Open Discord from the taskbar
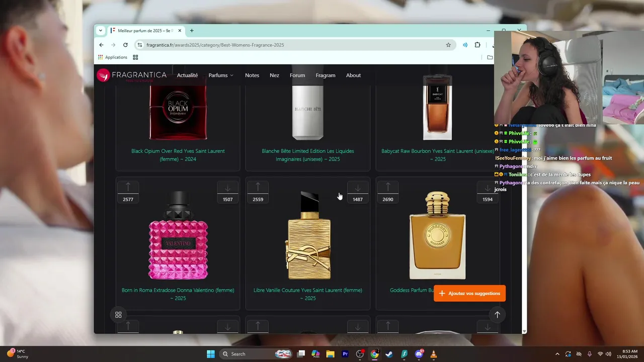This screenshot has height=362, width=644. tap(419, 354)
